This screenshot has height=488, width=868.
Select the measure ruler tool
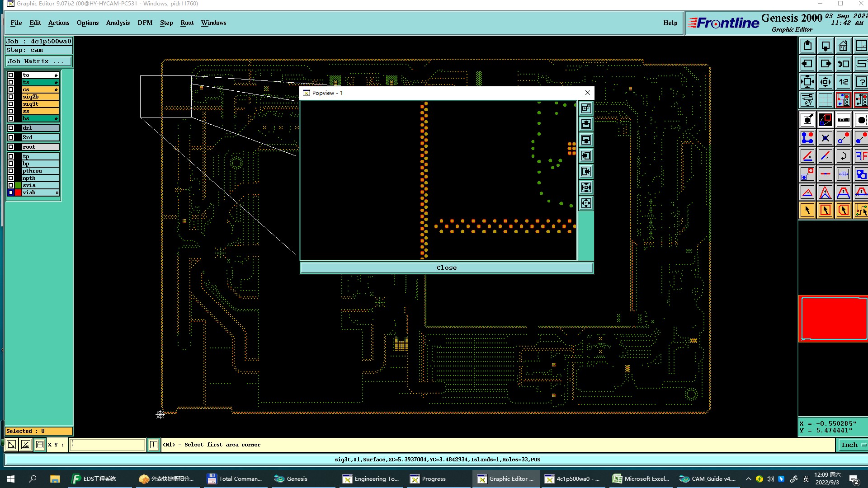tap(843, 120)
